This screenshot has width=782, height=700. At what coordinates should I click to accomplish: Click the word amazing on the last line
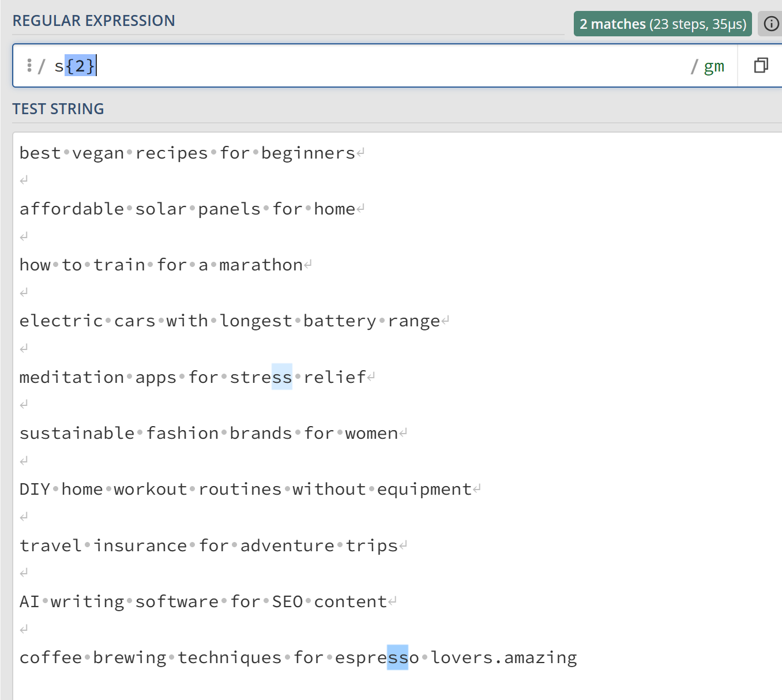tap(542, 657)
